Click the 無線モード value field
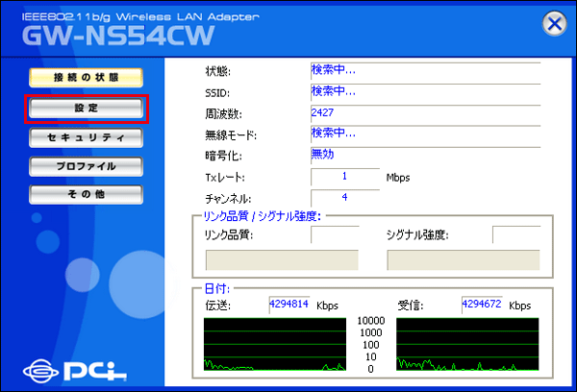 point(425,134)
